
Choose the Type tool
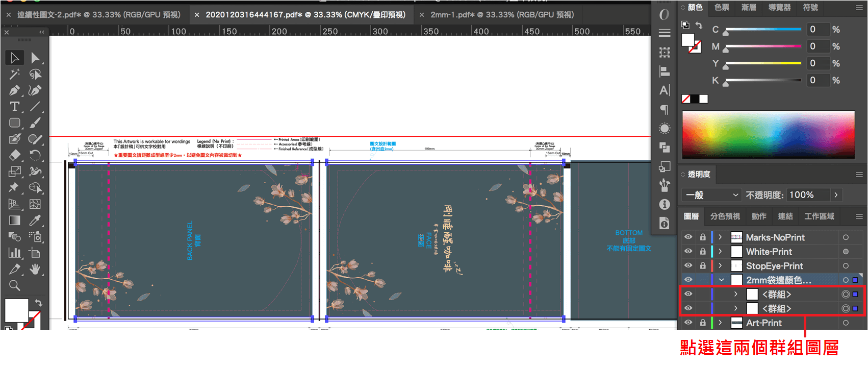tap(14, 107)
